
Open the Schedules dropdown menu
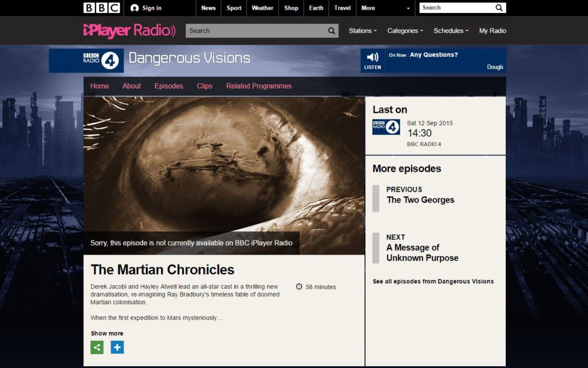click(451, 31)
